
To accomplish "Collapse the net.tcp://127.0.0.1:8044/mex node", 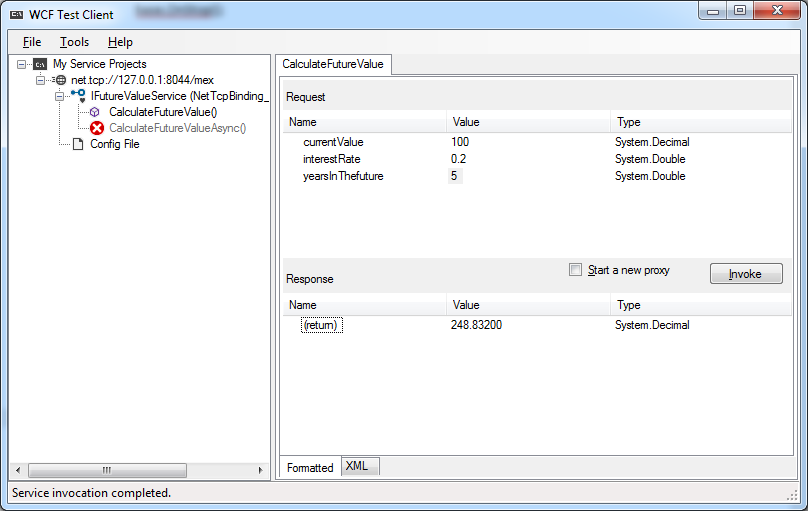I will click(x=41, y=80).
